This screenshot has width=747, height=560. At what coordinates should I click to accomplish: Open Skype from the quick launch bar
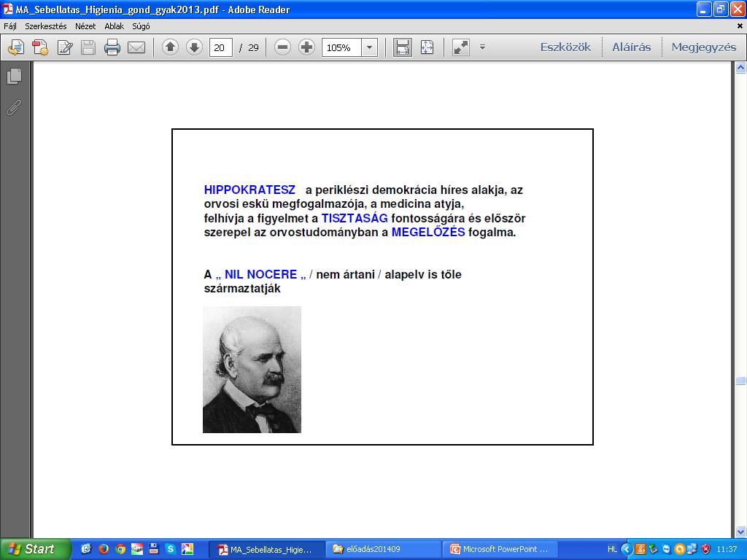[171, 549]
